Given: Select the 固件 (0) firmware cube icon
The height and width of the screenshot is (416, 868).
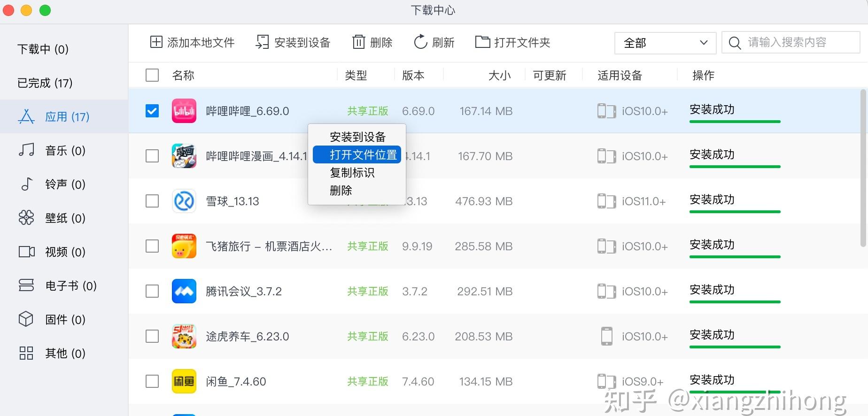Looking at the screenshot, I should (x=26, y=319).
